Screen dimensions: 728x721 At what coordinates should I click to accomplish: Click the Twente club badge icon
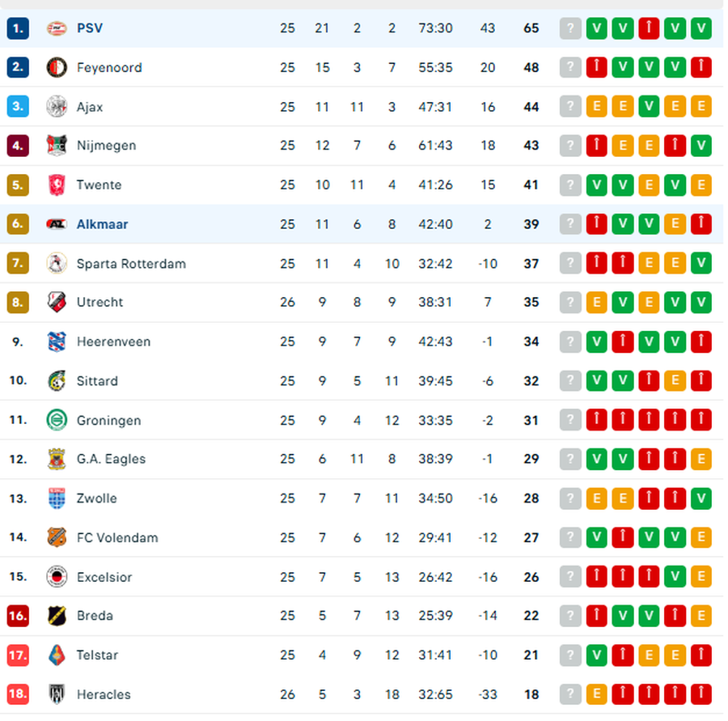(57, 185)
